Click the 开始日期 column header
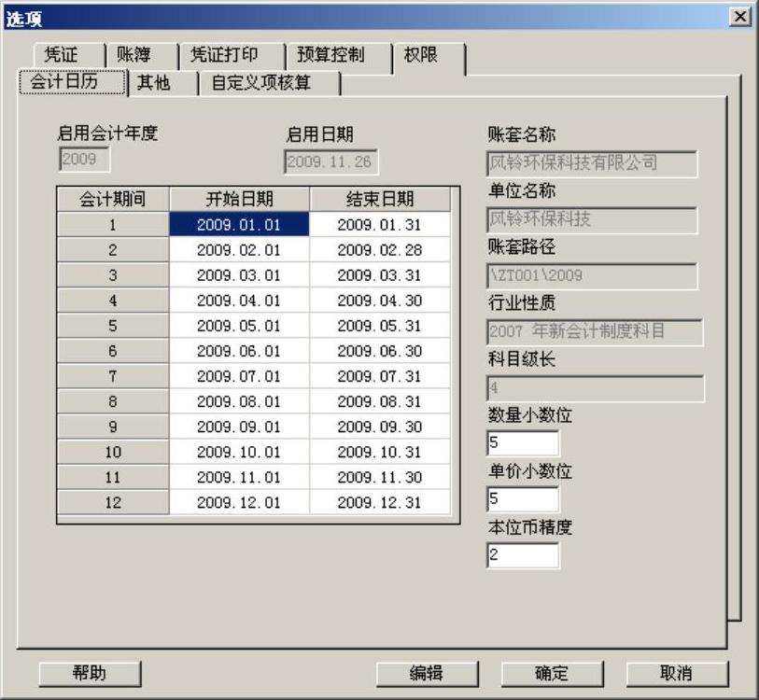The height and width of the screenshot is (700, 759). click(x=239, y=199)
